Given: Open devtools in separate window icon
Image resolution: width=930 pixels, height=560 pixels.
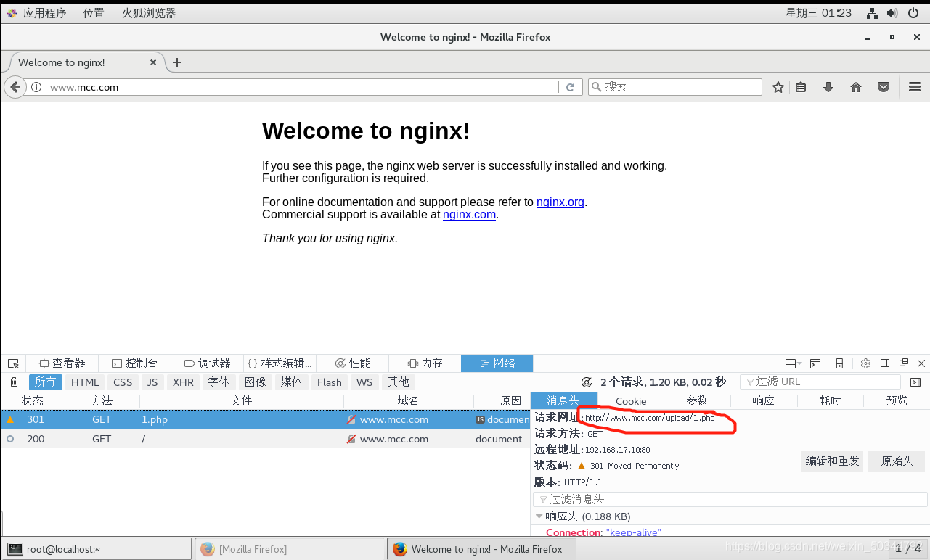Looking at the screenshot, I should [x=904, y=363].
